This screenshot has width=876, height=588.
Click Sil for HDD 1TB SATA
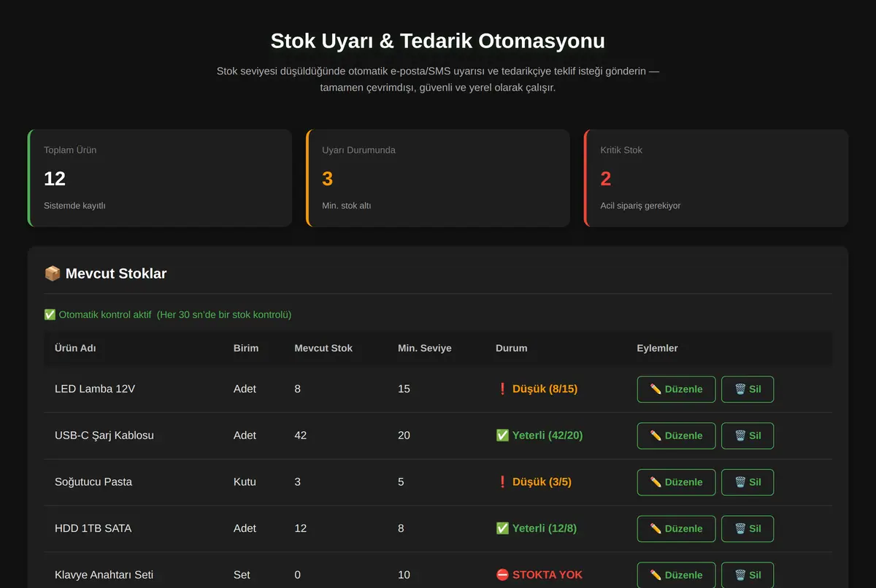pyautogui.click(x=748, y=529)
